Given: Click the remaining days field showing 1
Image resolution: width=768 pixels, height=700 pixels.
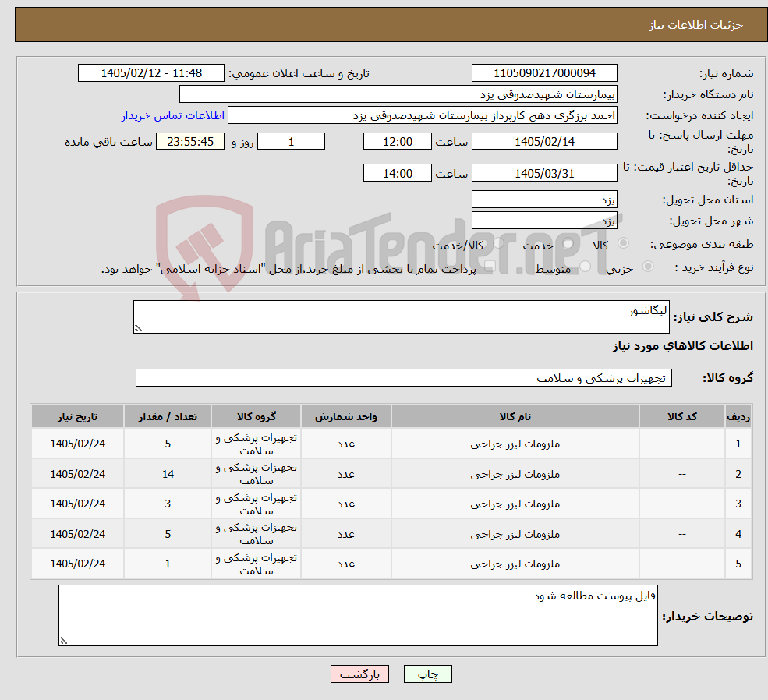Looking at the screenshot, I should pyautogui.click(x=291, y=141).
